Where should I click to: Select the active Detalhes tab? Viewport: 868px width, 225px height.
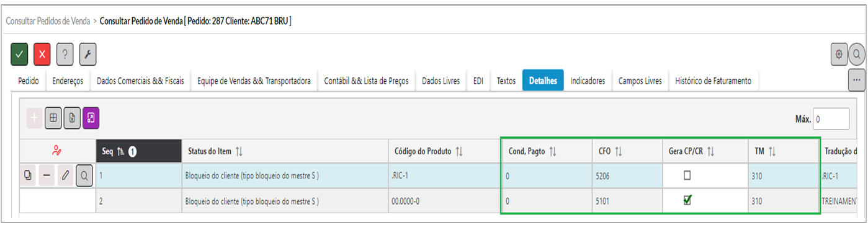pyautogui.click(x=543, y=81)
